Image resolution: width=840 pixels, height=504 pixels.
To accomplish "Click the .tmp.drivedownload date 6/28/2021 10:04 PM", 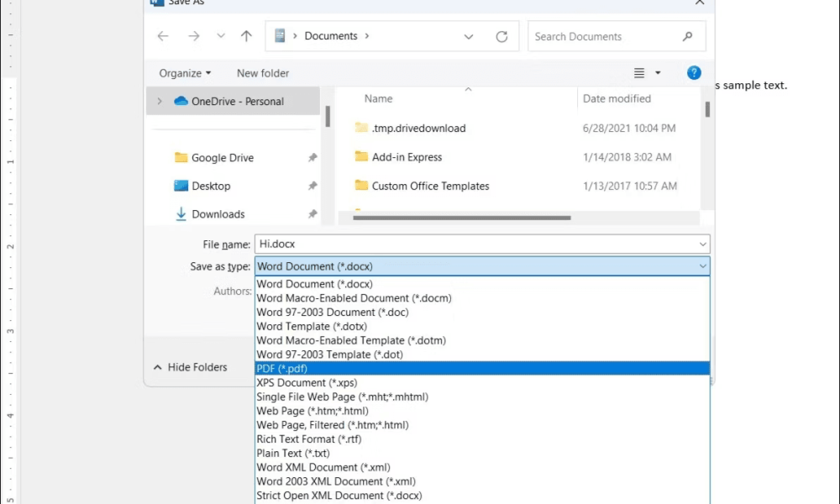I will pos(629,128).
